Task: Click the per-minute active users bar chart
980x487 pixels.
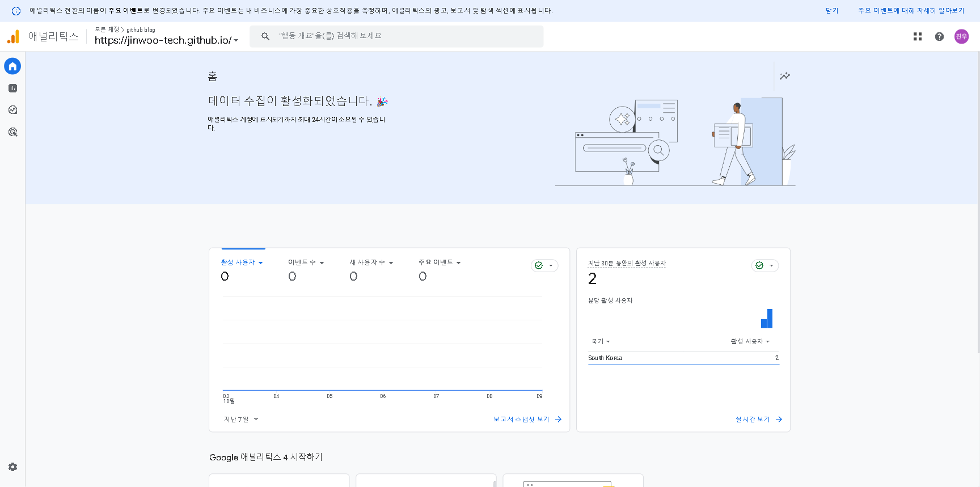Action: 767,319
